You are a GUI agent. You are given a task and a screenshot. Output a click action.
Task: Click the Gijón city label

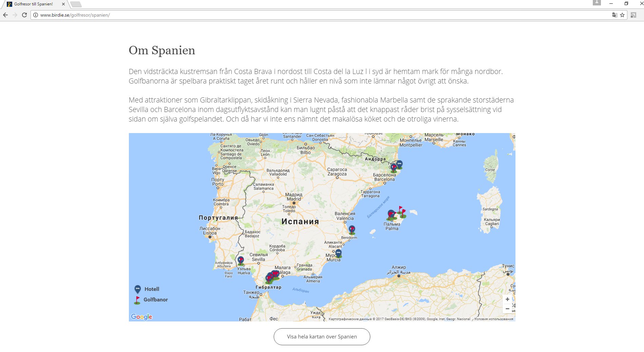[264, 135]
